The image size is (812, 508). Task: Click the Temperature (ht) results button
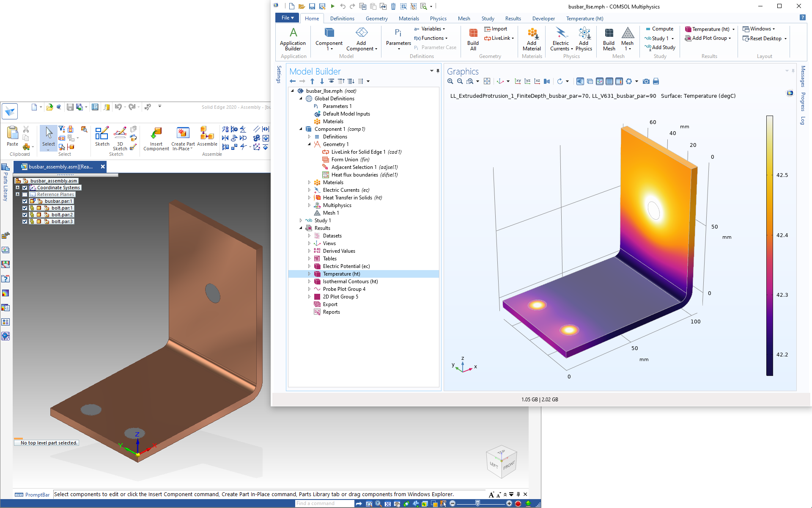tap(710, 29)
